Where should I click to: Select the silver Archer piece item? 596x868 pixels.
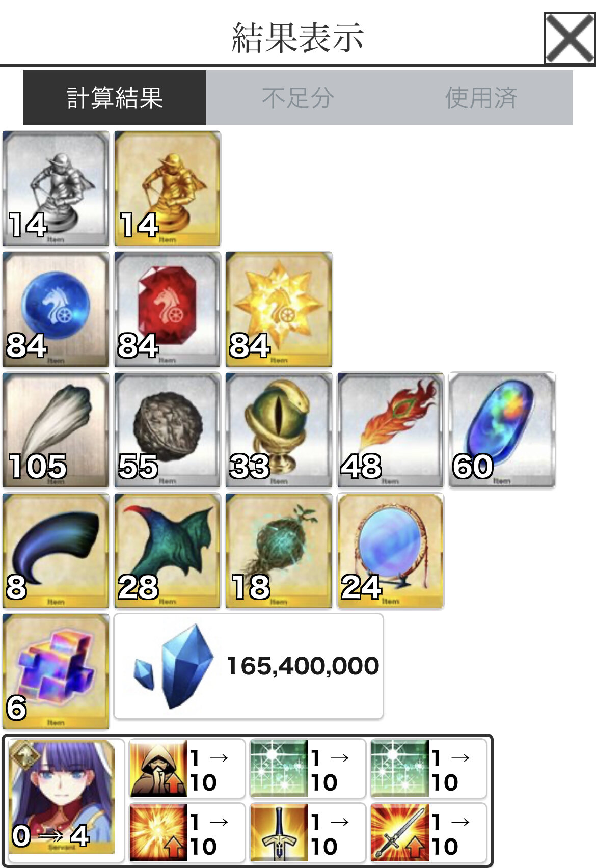click(56, 188)
